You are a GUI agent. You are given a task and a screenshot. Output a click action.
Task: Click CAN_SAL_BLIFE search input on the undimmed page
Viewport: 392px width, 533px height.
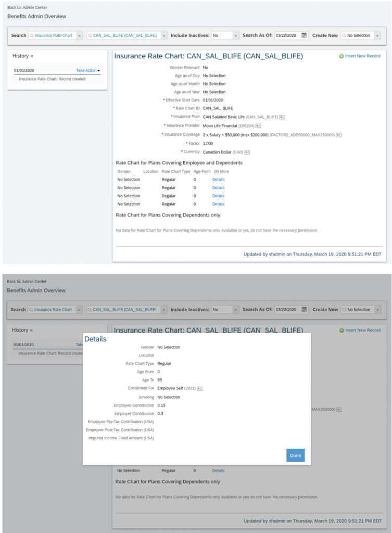124,35
